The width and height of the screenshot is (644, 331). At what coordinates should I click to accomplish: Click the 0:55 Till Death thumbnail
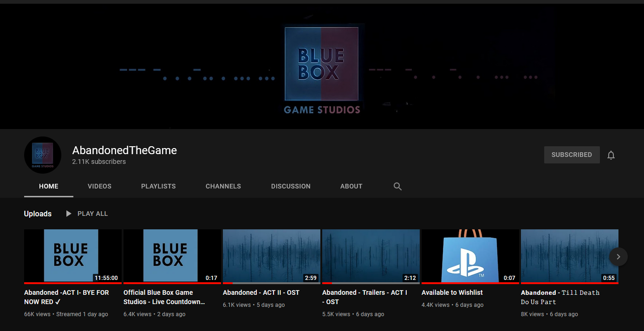570,256
